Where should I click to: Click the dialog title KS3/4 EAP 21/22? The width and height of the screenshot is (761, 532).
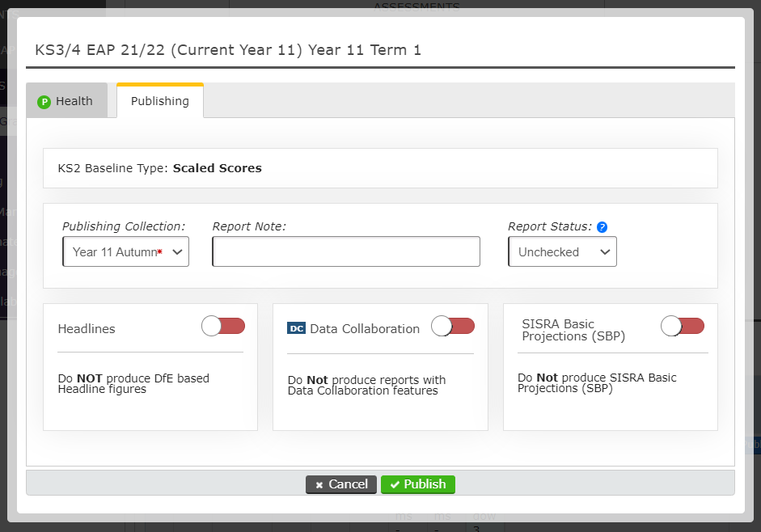(x=228, y=50)
